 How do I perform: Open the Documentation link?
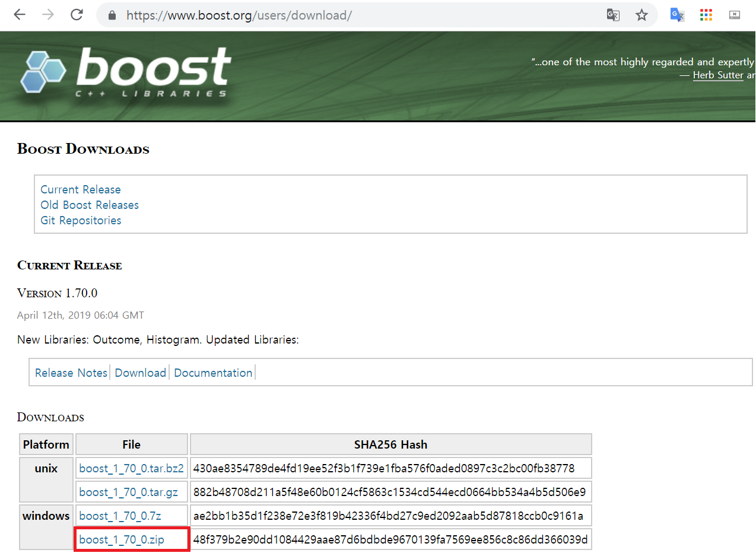pos(213,373)
